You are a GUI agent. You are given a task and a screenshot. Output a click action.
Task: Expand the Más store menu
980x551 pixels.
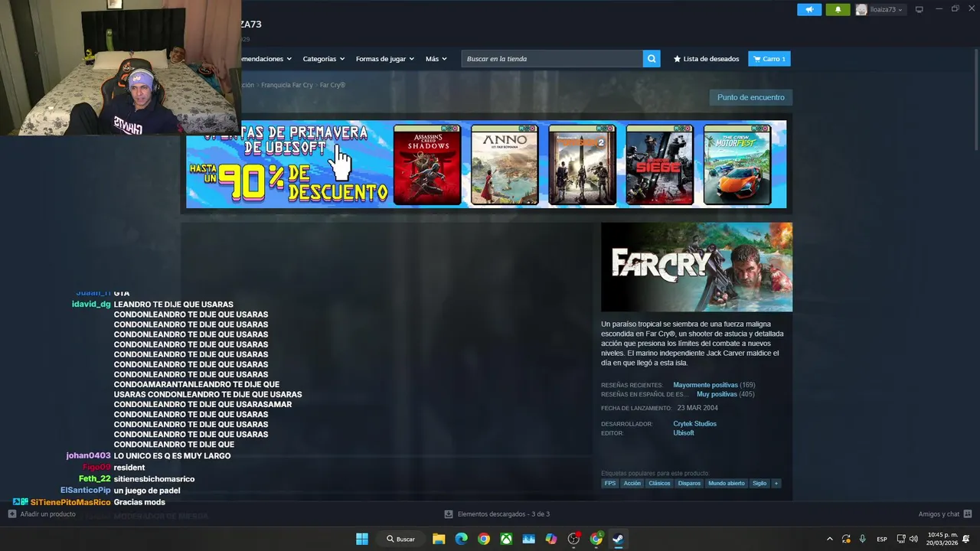[436, 59]
